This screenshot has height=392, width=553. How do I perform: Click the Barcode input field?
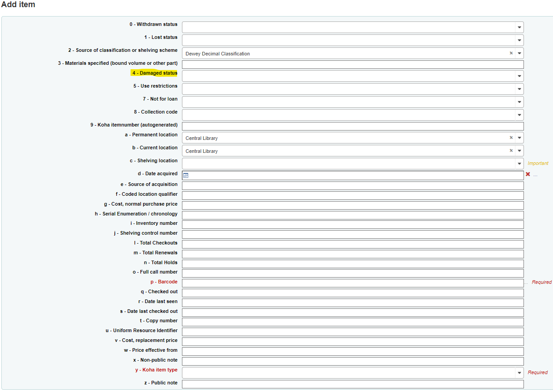352,283
